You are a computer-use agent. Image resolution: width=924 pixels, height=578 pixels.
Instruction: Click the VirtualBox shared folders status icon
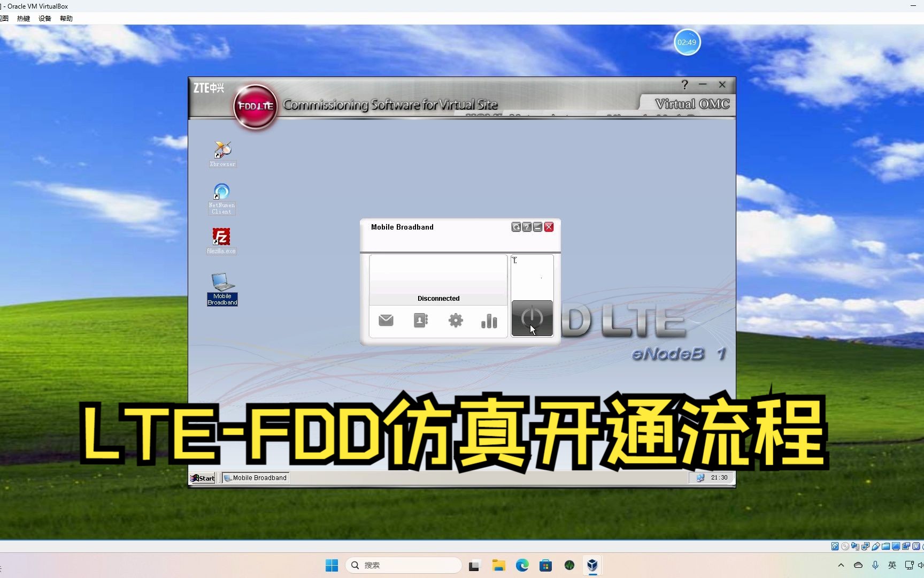pos(885,546)
